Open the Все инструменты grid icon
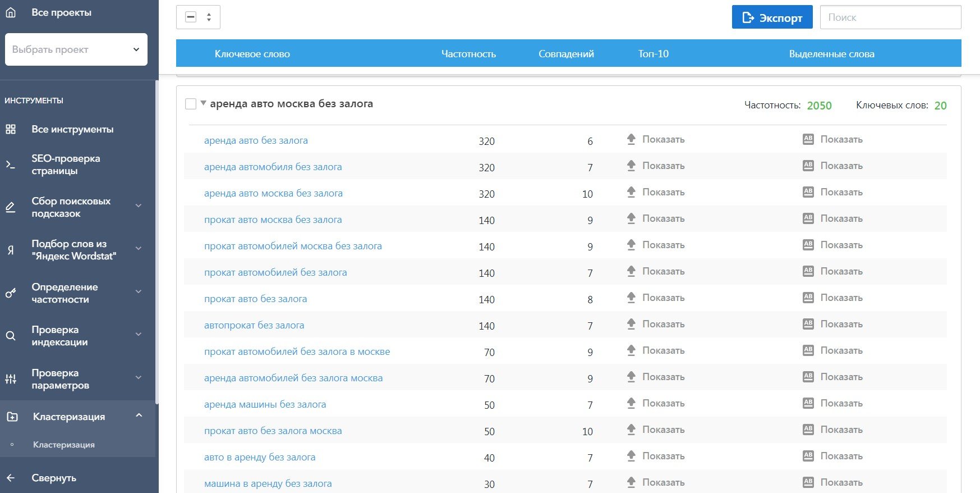This screenshot has width=980, height=493. 11,129
